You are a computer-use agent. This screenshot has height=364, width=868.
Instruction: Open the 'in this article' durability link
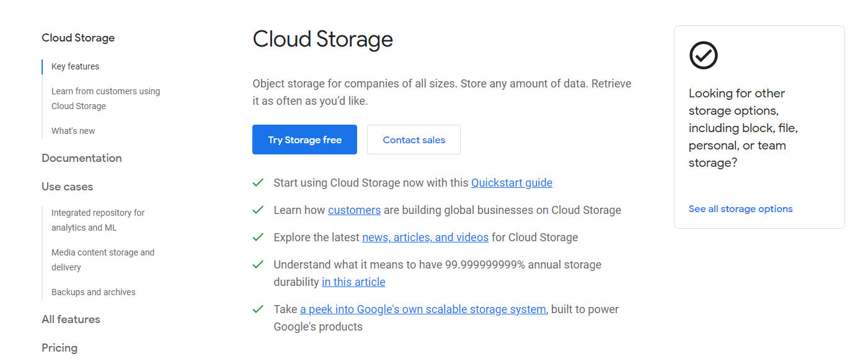pyautogui.click(x=353, y=282)
